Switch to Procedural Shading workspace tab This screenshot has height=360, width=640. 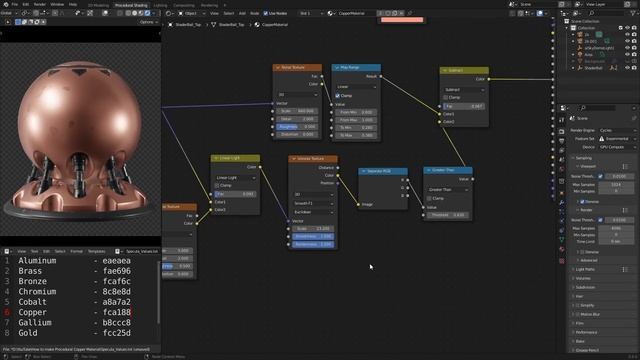pos(131,5)
